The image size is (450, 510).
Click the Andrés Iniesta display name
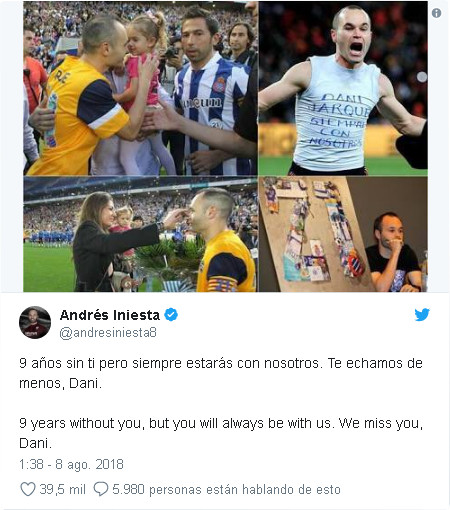coord(110,315)
